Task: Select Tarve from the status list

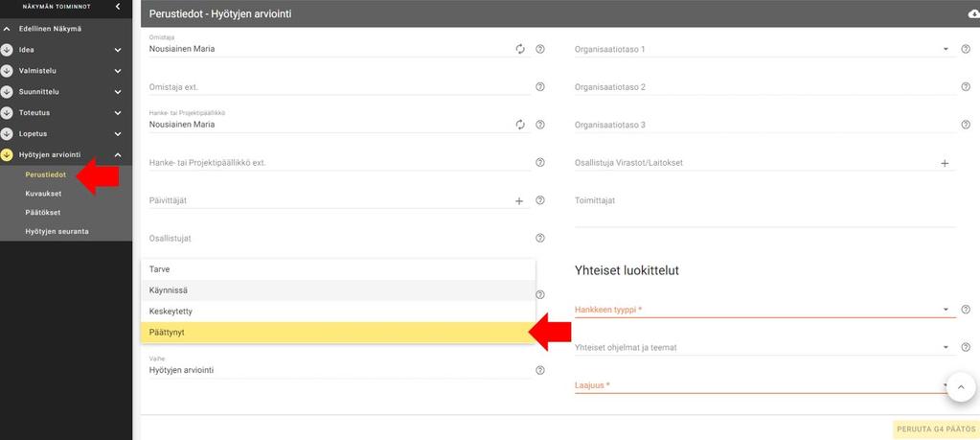Action: [x=338, y=269]
